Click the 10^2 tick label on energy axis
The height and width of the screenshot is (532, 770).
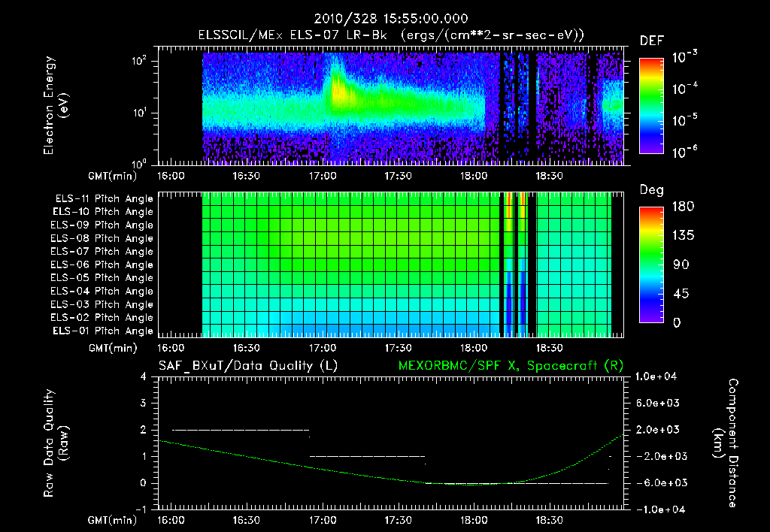point(139,61)
